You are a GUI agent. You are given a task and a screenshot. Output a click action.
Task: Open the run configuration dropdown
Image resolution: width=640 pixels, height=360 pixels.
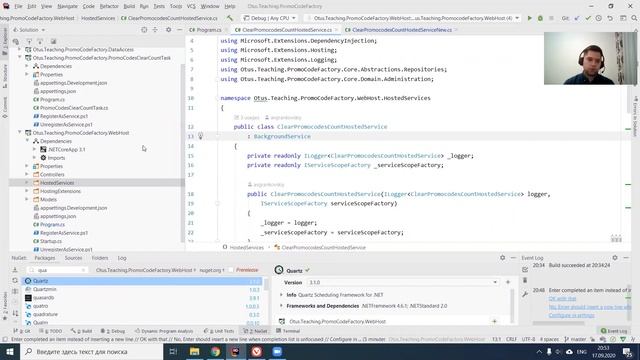pyautogui.click(x=413, y=18)
